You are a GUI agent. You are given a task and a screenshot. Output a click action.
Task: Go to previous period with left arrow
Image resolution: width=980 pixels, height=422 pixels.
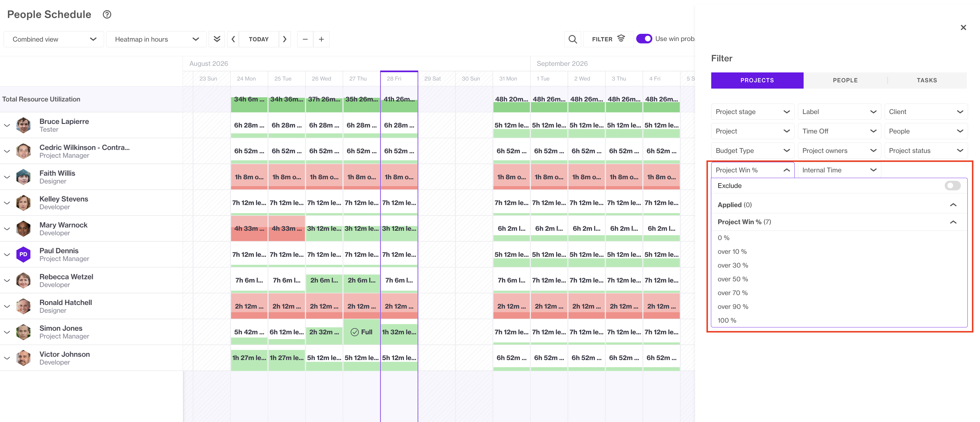[x=233, y=39]
